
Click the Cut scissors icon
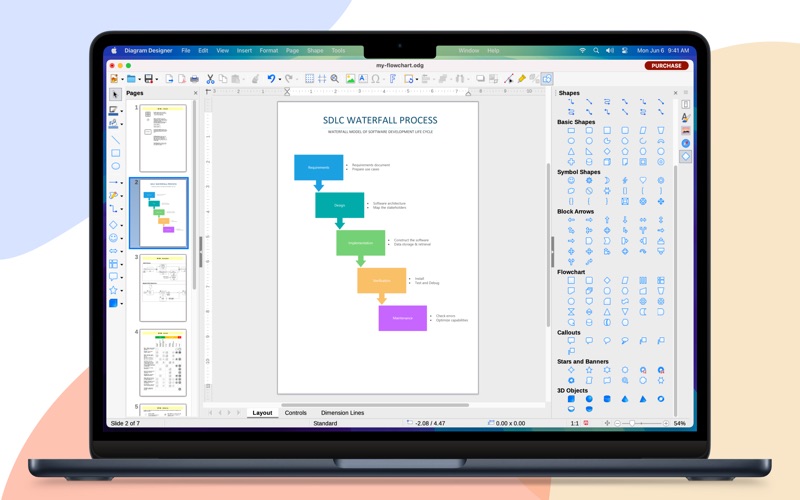(210, 79)
